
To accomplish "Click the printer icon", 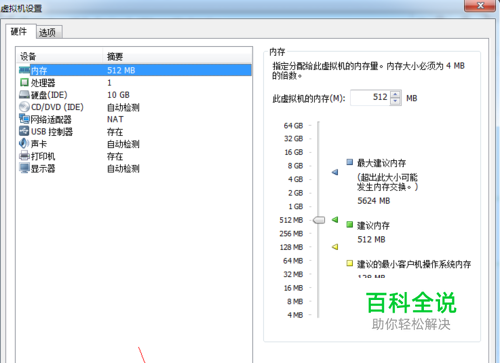I will click(24, 156).
